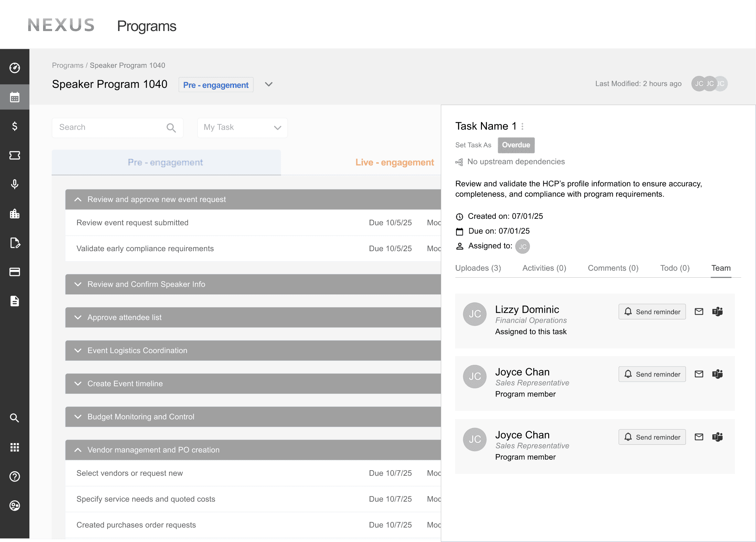Image resolution: width=756 pixels, height=542 pixels.
Task: Message first Joyce Chan via Teams icon
Action: [717, 374]
